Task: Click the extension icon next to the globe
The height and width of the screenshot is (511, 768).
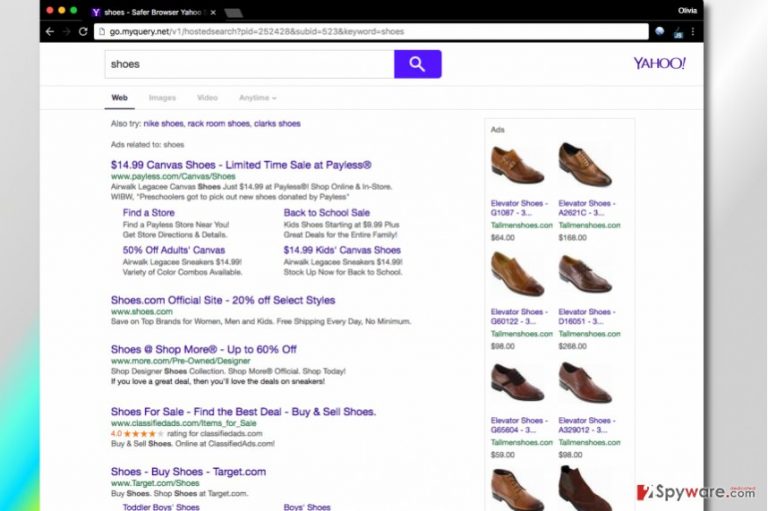Action: coord(678,32)
